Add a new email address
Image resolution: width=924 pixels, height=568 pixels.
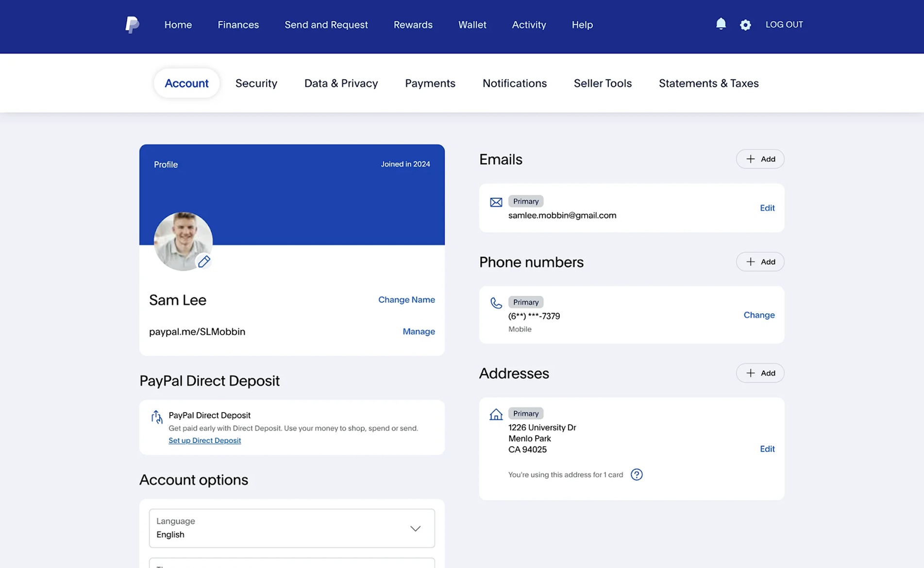pos(760,159)
